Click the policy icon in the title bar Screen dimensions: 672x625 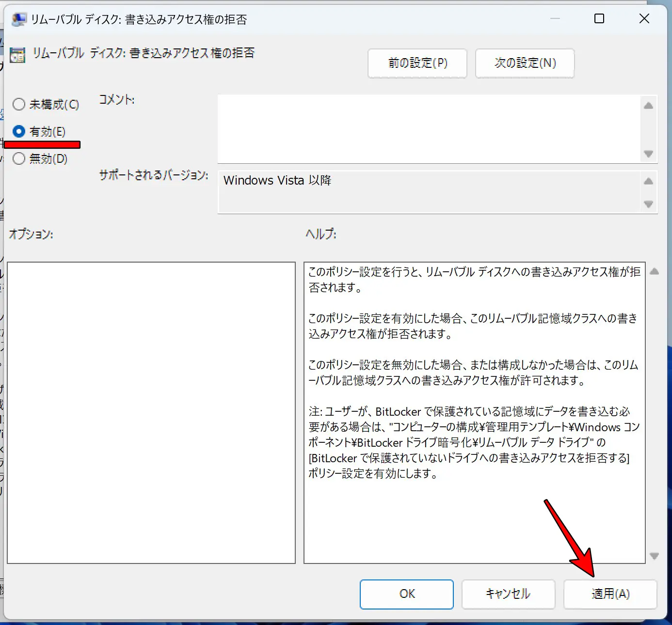coord(19,19)
